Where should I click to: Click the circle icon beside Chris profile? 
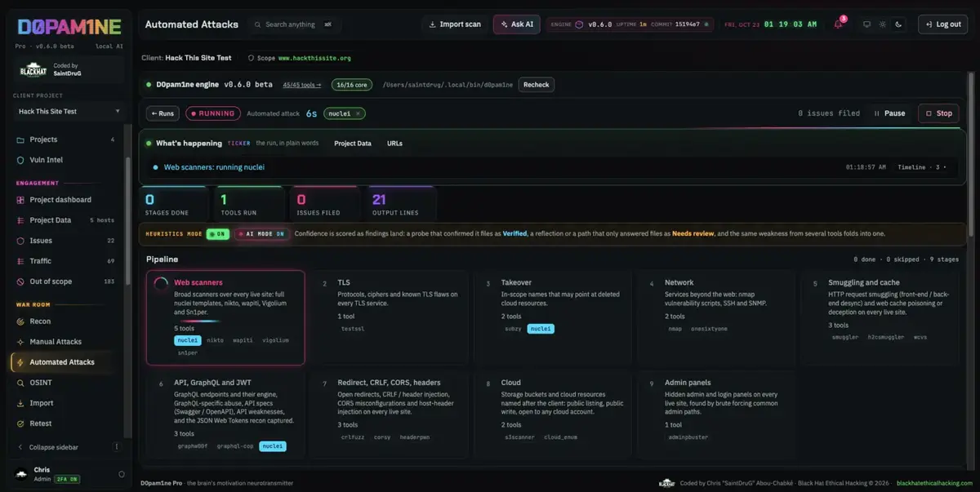pyautogui.click(x=122, y=474)
